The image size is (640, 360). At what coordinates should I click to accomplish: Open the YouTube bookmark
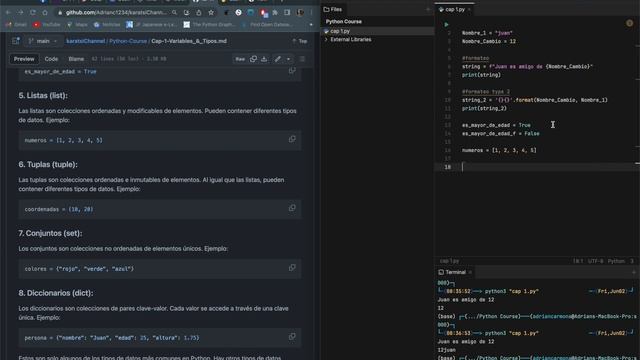(47, 24)
